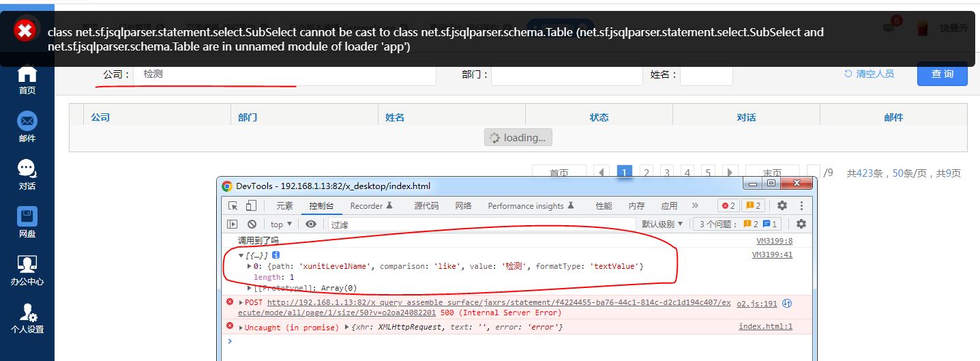Click the 清空人员 clear personnel link
Viewport: 980px width, 361px height.
pos(869,74)
